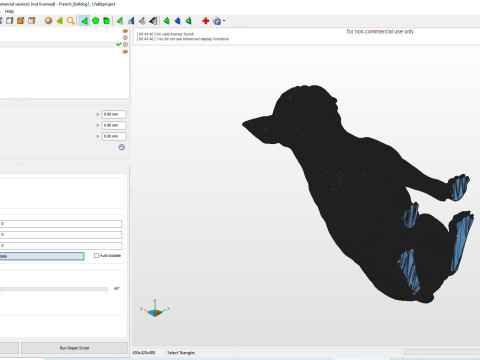This screenshot has height=360, width=480.
Task: Click the white outlined cube view icon
Action: [x=10, y=21]
